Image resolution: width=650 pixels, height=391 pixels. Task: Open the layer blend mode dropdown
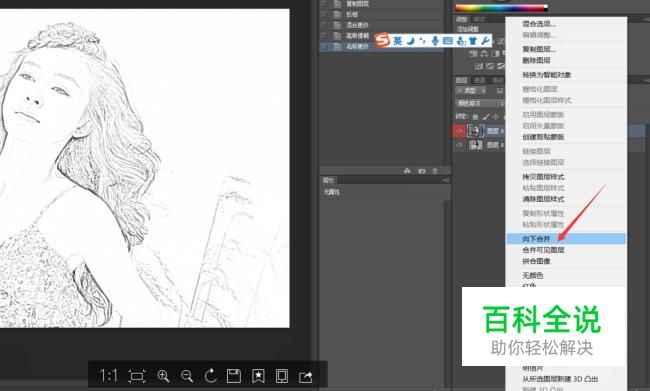pos(480,103)
